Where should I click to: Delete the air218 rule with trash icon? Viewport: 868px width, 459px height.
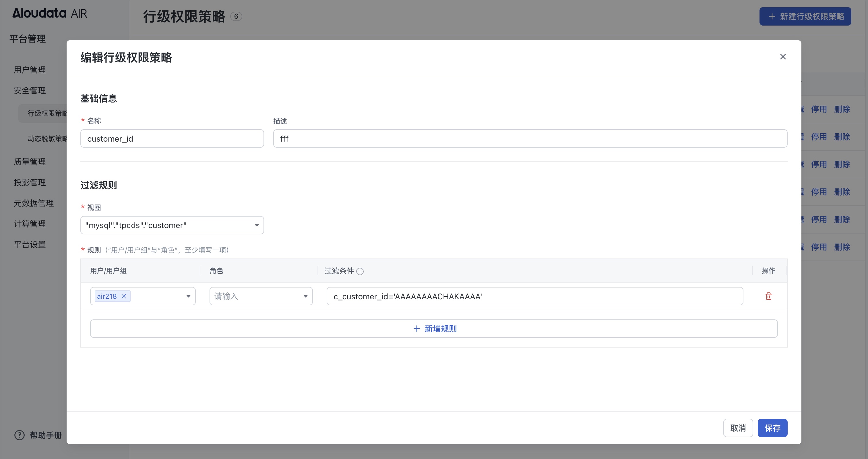point(769,296)
